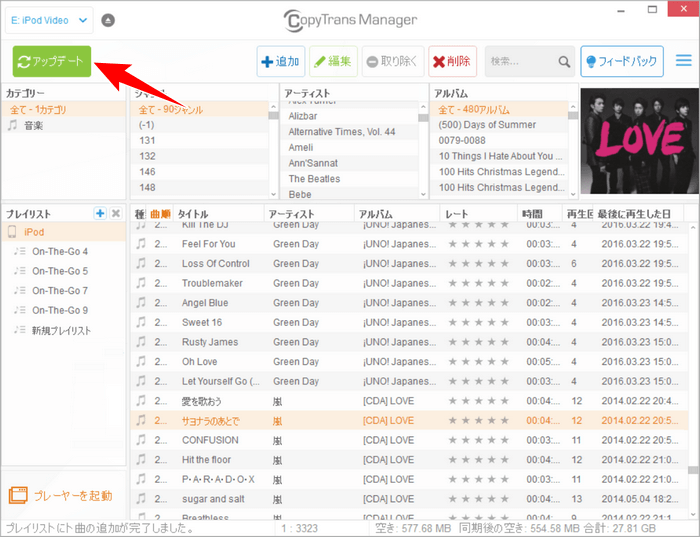The width and height of the screenshot is (700, 537).
Task: Select 全て - 480アルバム album row
Action: [499, 110]
